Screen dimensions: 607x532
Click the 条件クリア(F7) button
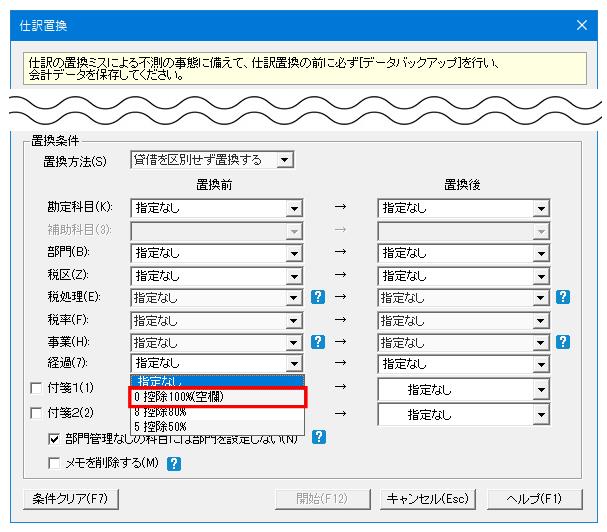point(71,499)
